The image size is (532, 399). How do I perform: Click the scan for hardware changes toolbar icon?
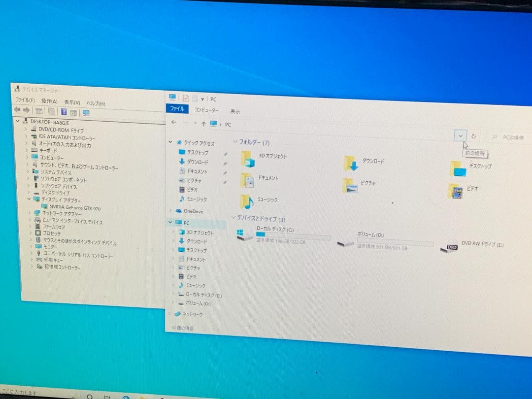72,112
